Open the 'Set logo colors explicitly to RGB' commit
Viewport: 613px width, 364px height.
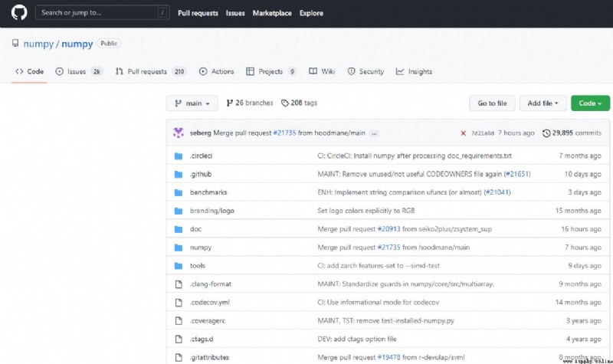click(366, 211)
